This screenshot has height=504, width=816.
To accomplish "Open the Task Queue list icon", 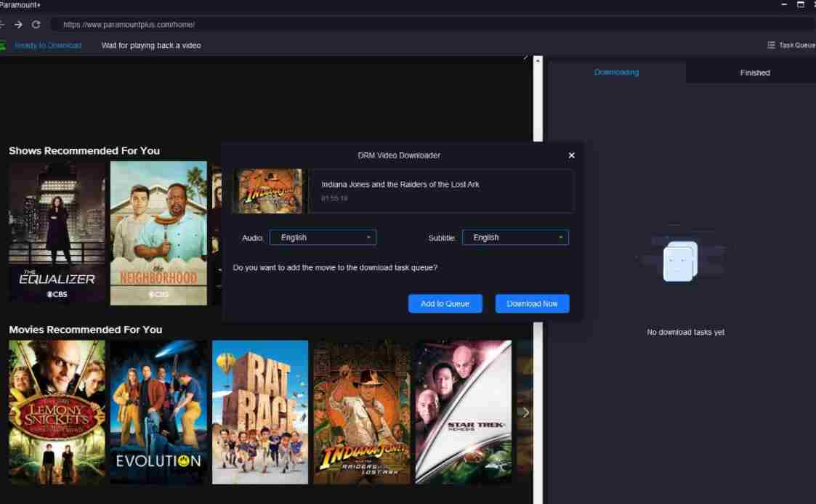I will [771, 45].
